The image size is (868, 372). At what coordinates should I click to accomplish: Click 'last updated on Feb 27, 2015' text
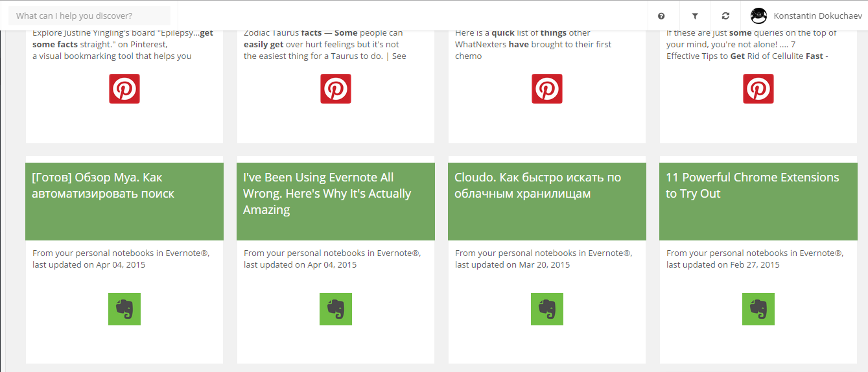723,264
